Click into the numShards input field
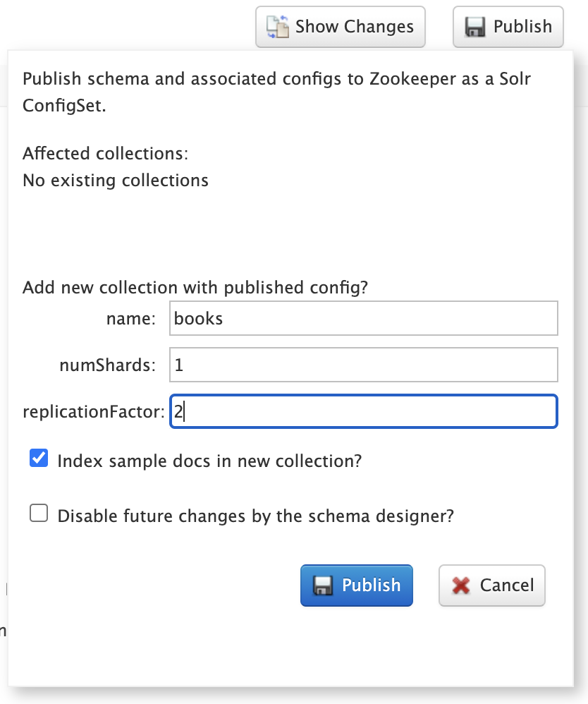Screen dimensions: 588x704 pos(364,365)
